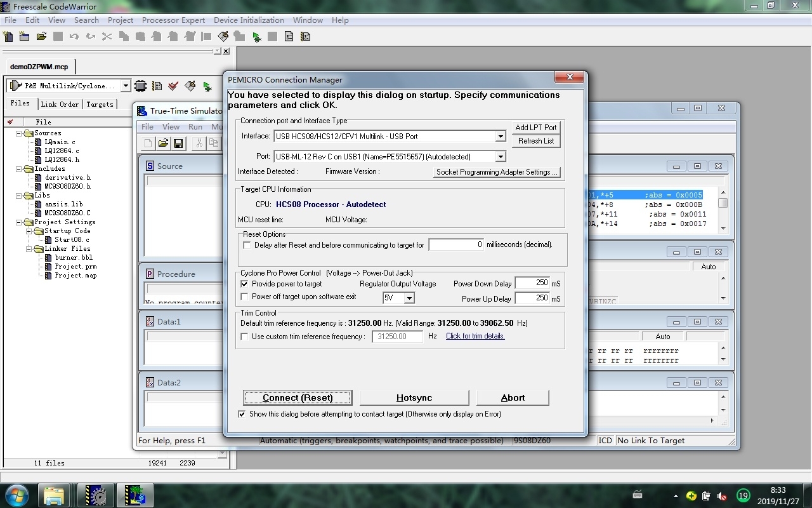Open target settings icon in project panel
The image size is (812, 508).
pyautogui.click(x=157, y=86)
